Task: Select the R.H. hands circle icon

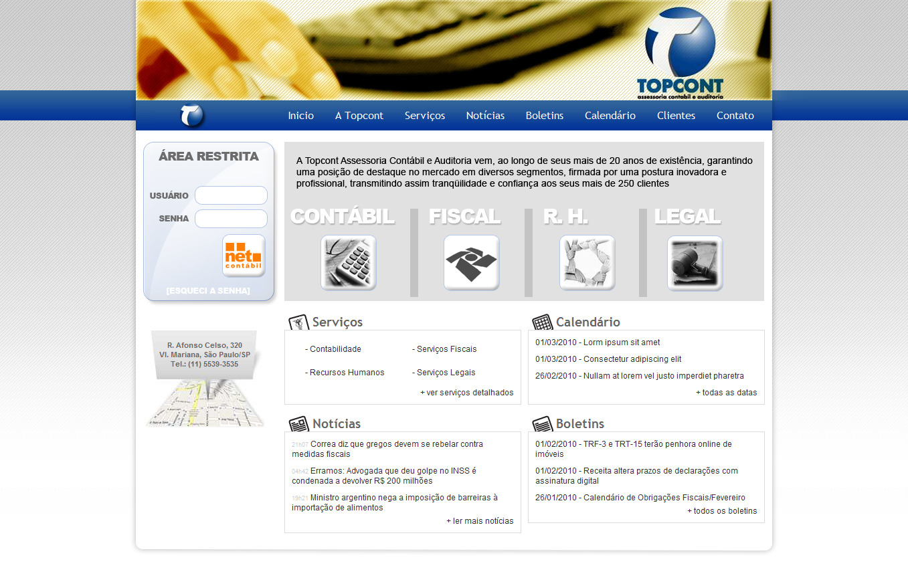Action: tap(587, 263)
